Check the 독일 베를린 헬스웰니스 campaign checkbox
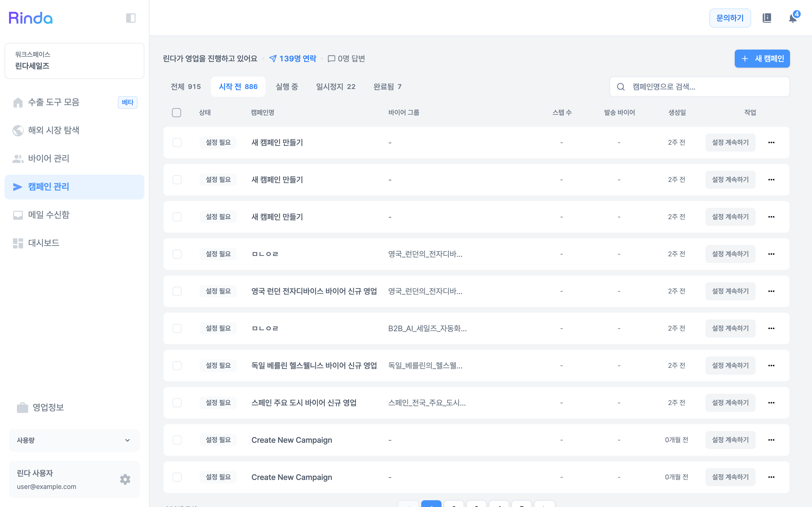The width and height of the screenshot is (812, 507). [177, 366]
